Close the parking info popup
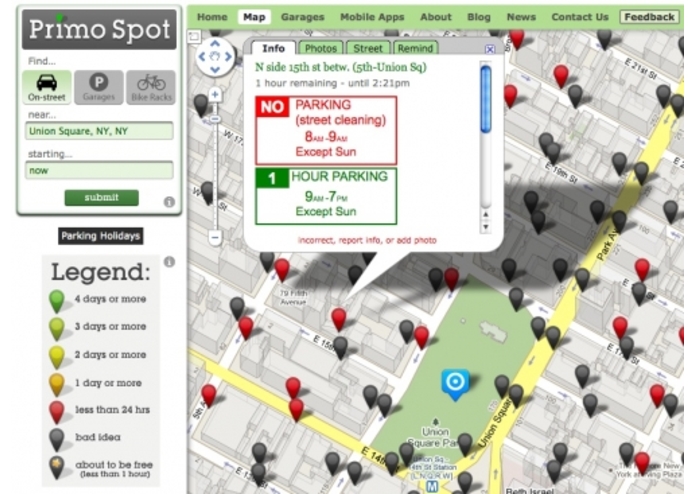The width and height of the screenshot is (695, 494). tap(490, 49)
